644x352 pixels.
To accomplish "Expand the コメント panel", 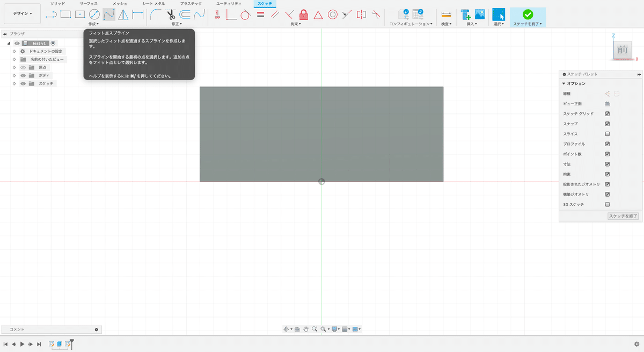I will point(97,329).
